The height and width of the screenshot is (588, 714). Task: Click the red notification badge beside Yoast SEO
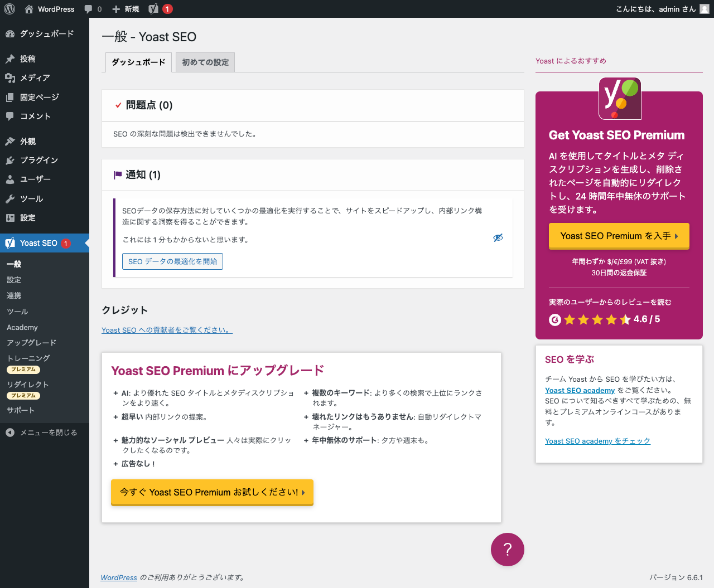[66, 243]
